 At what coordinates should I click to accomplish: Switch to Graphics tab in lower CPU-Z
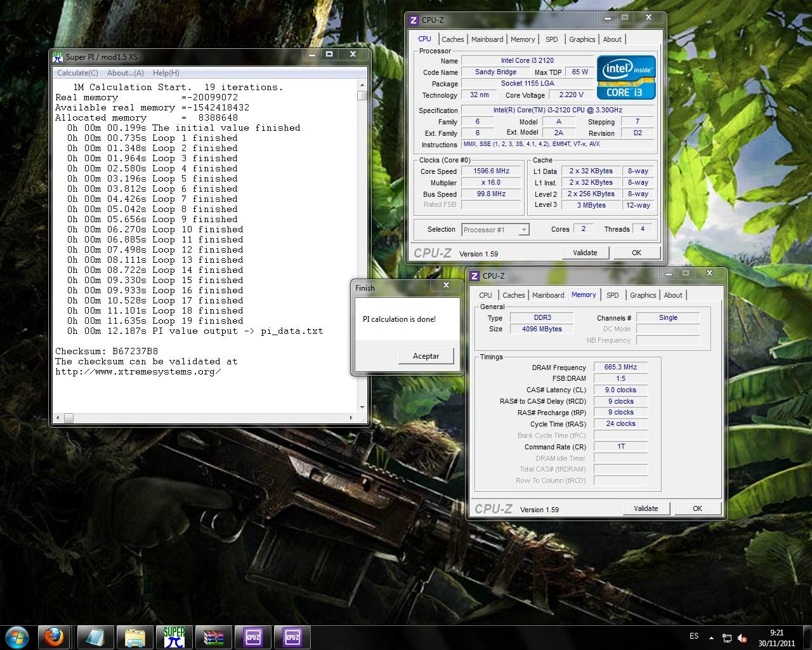click(643, 295)
